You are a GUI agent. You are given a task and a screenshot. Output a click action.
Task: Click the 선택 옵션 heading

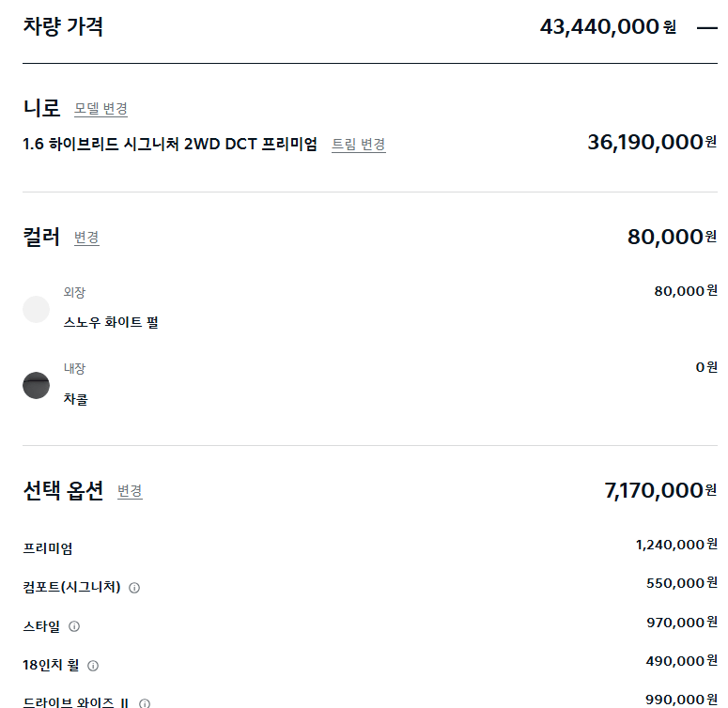click(63, 490)
